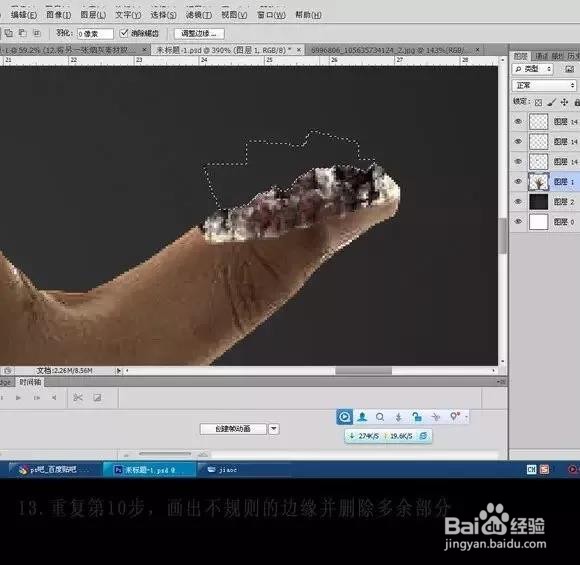Click the orange S input method tray icon
Screen dimensions: 580x565
point(544,470)
